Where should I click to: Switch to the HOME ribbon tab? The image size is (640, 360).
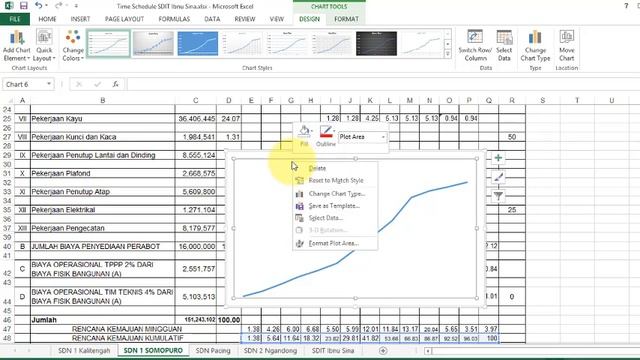47,19
